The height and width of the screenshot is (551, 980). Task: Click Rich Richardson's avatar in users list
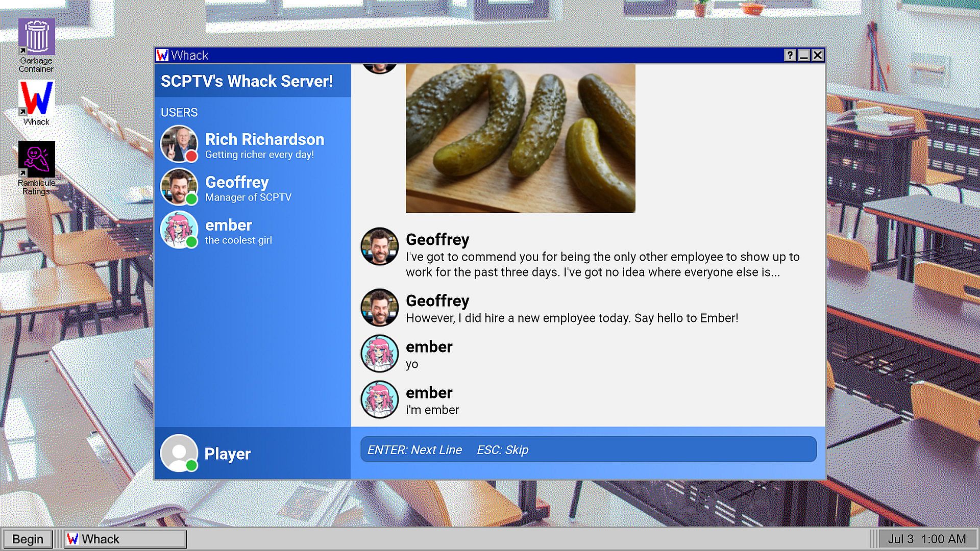pos(179,144)
